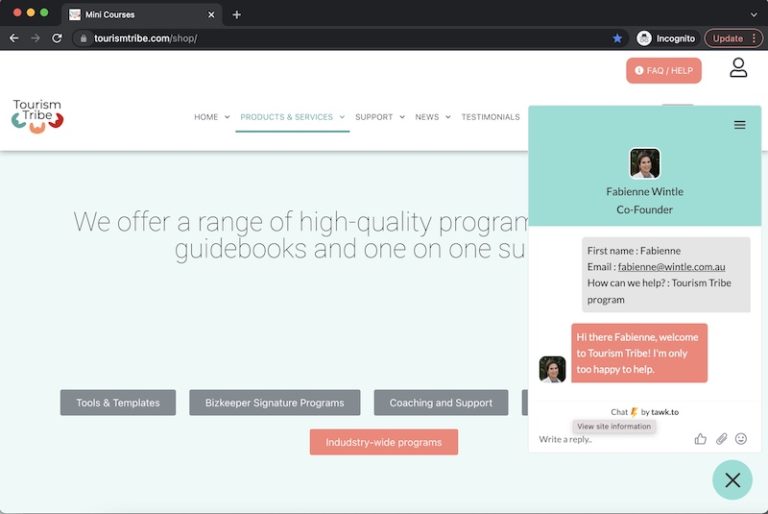Open PRODUCTS & SERVICES navigation item
768x514 pixels.
(287, 117)
